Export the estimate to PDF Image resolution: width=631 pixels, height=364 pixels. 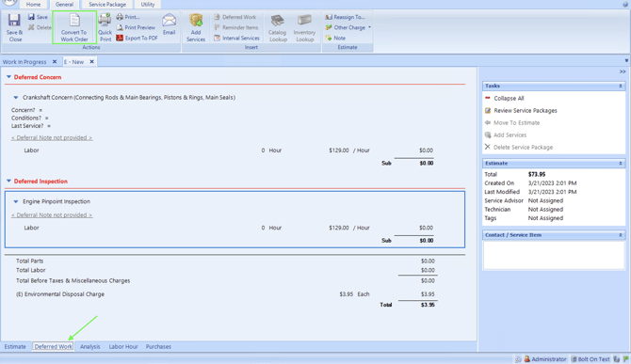[x=138, y=38]
